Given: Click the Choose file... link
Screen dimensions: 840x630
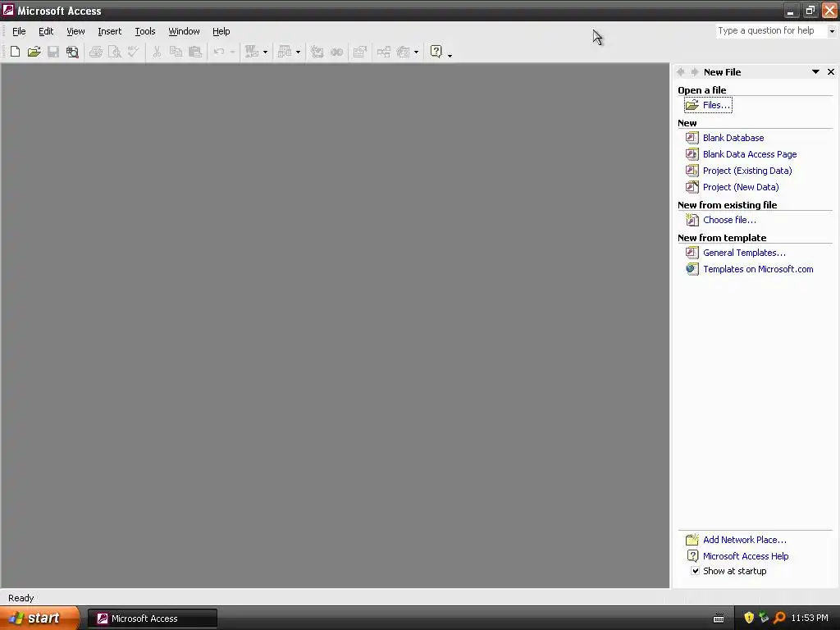Looking at the screenshot, I should pos(729,220).
